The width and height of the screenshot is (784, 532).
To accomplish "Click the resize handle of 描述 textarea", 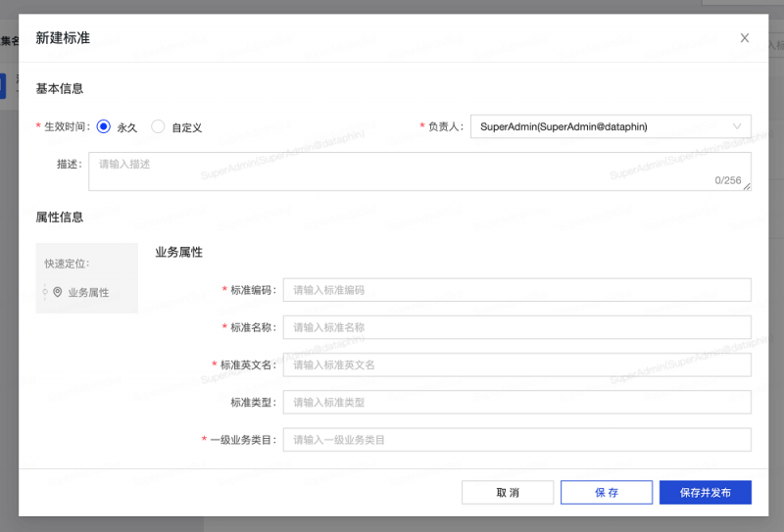I will pyautogui.click(x=747, y=186).
